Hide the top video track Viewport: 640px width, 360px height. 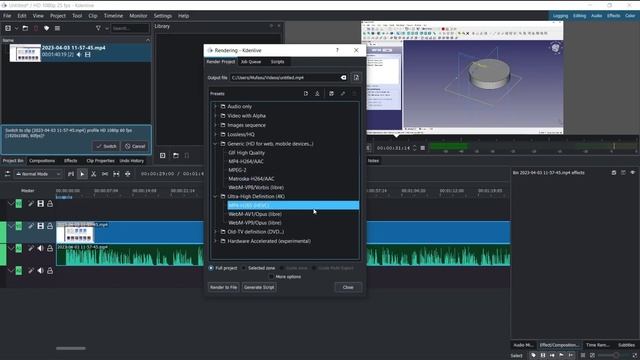point(40,204)
